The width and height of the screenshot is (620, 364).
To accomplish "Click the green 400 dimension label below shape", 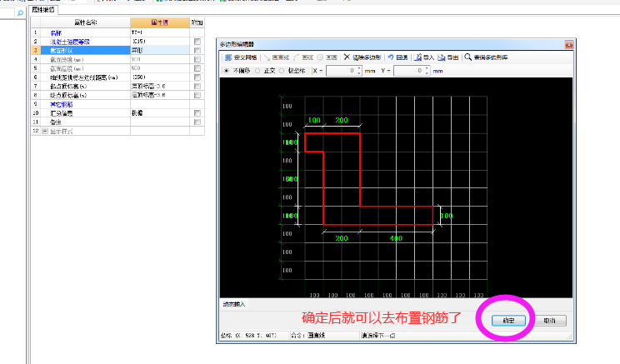I will 396,238.
